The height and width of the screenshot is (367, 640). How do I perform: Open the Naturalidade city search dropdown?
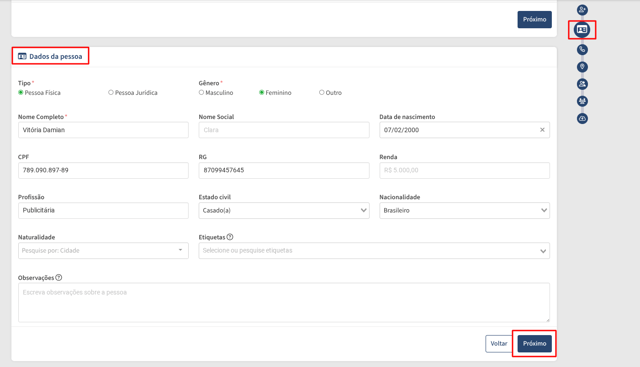(103, 251)
